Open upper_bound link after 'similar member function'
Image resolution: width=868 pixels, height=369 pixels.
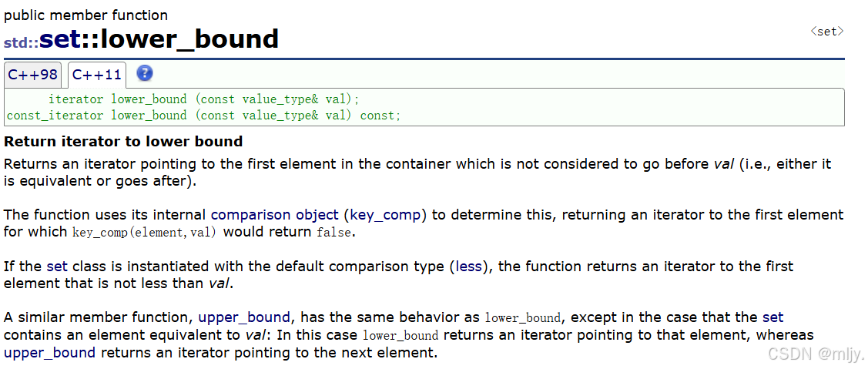pyautogui.click(x=244, y=317)
